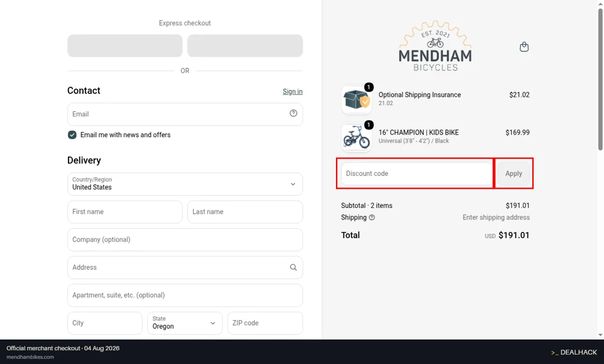Click the $169.99 bike price

517,133
